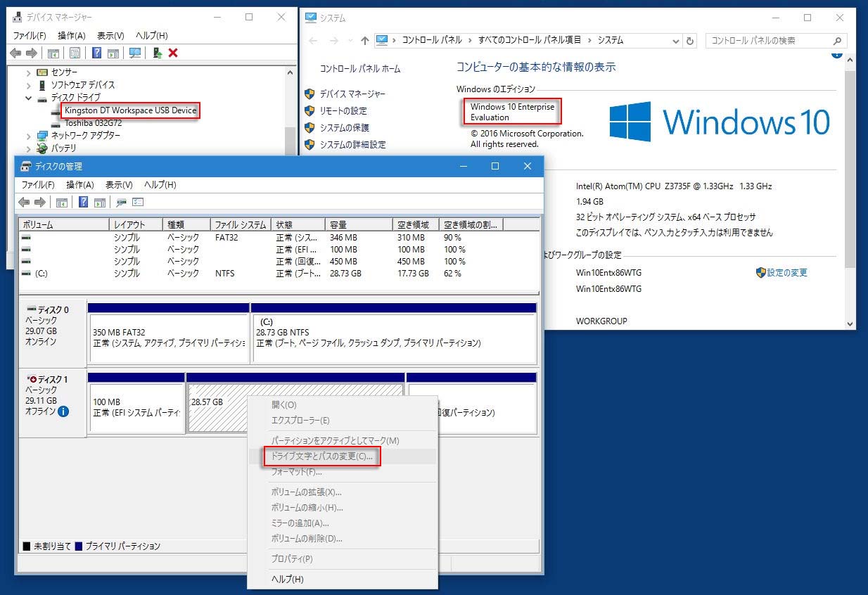Open 操作(A) menu in Disk Management
This screenshot has width=868, height=595.
tap(79, 185)
